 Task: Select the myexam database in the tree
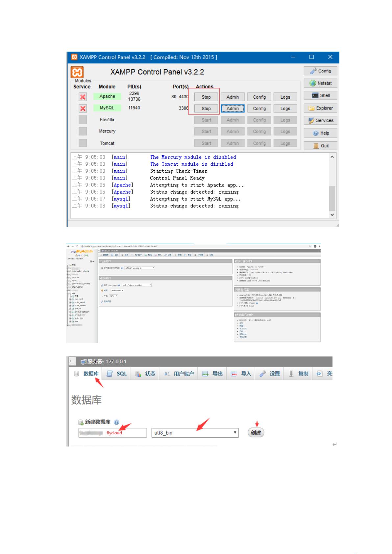tap(75, 277)
